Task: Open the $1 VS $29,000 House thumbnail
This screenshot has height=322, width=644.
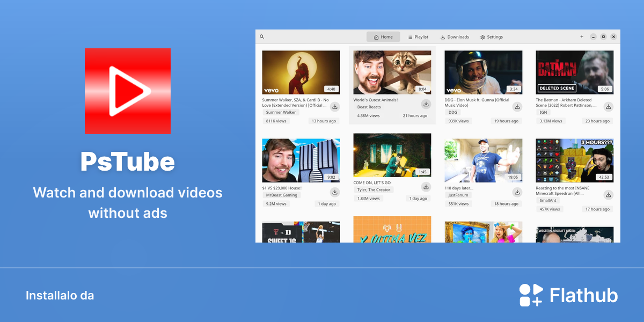Action: [301, 160]
